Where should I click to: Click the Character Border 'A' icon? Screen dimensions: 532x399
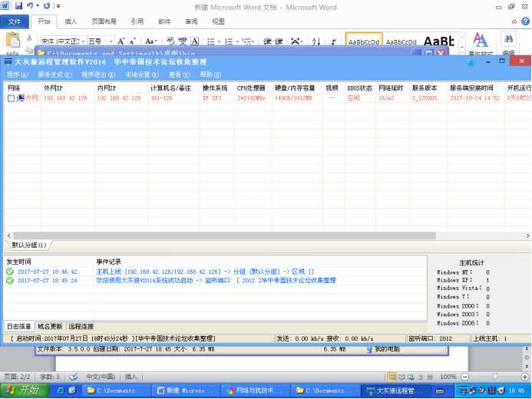coord(195,41)
